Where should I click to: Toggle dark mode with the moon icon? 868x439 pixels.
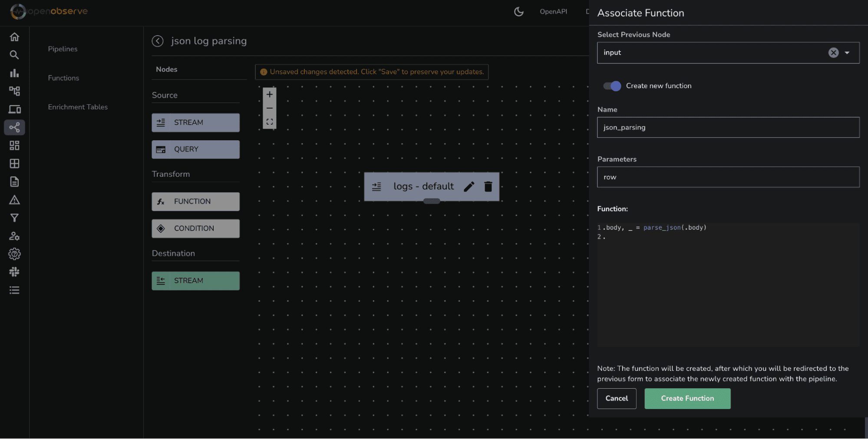518,12
